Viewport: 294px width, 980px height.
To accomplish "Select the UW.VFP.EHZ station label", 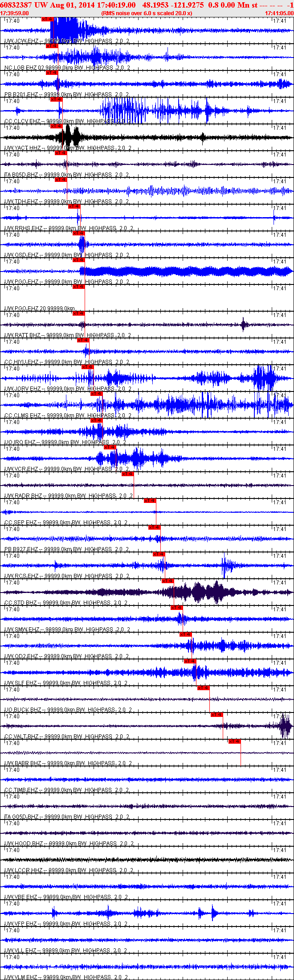I will click(x=66, y=924).
